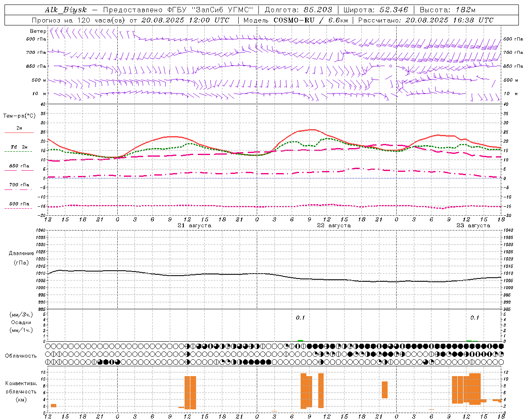Click the 'Td 2м' dew point legend entry
The image size is (525, 420).
tap(19, 147)
